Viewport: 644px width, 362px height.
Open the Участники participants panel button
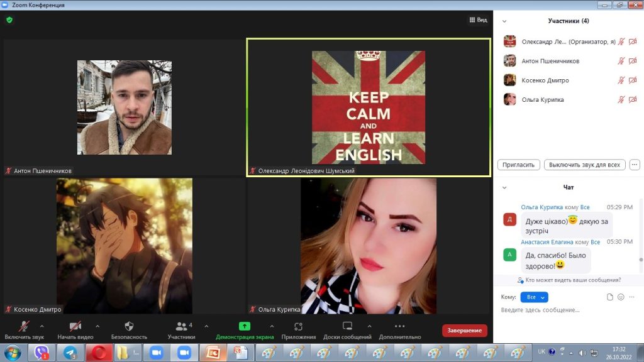pos(181,331)
